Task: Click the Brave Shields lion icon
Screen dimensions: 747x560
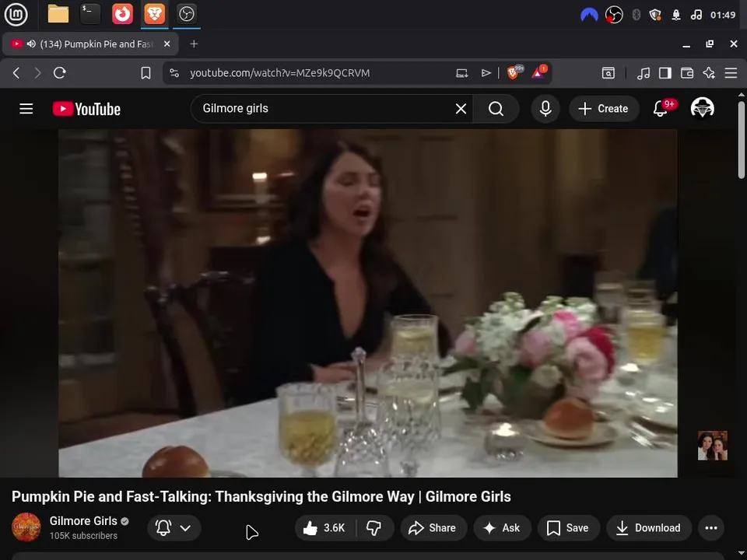Action: click(514, 72)
